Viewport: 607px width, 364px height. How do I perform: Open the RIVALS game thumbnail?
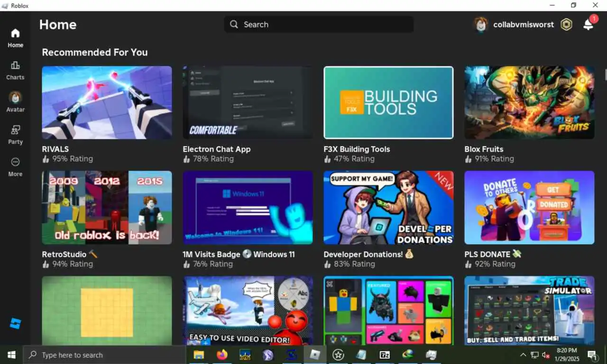[107, 102]
